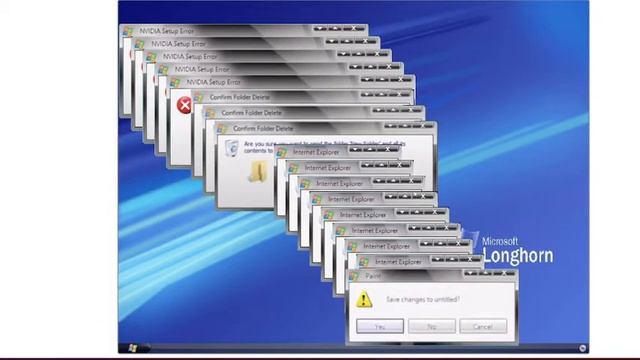Image resolution: width=640 pixels, height=360 pixels.
Task: Click the "Save changes to untitled?" message
Action: tap(423, 299)
